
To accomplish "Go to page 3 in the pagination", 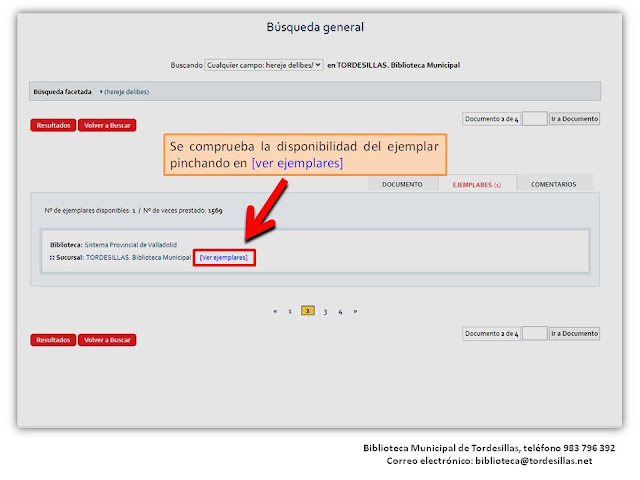I will click(325, 312).
